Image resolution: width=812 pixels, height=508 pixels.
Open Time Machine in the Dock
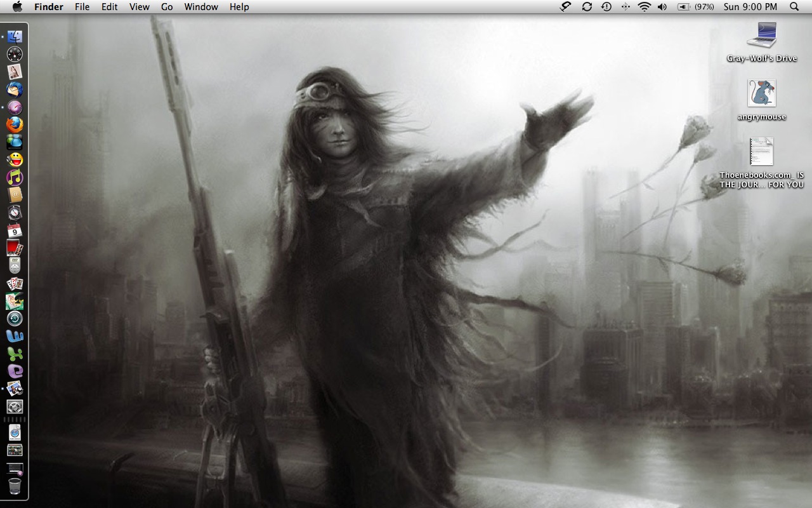pyautogui.click(x=15, y=318)
